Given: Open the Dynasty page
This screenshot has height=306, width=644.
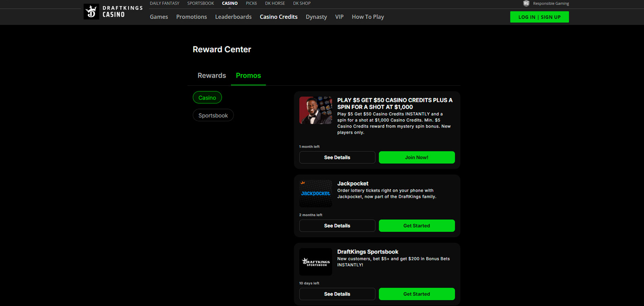Looking at the screenshot, I should point(316,17).
